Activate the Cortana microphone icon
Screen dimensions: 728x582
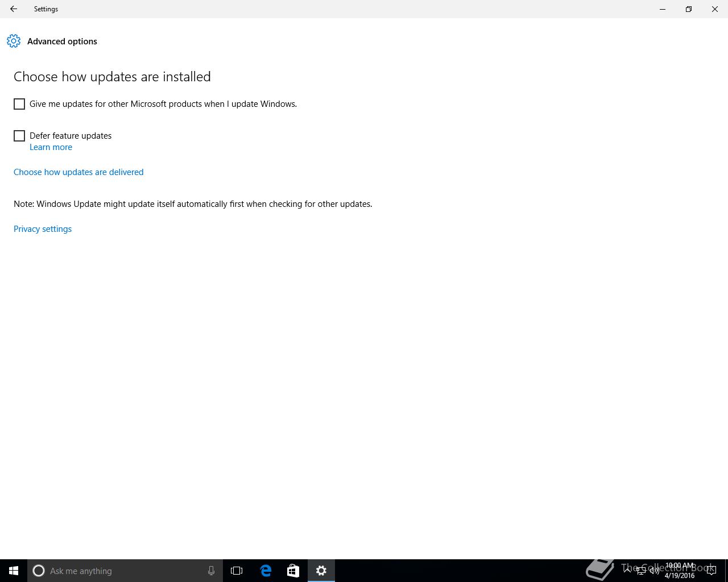point(211,571)
